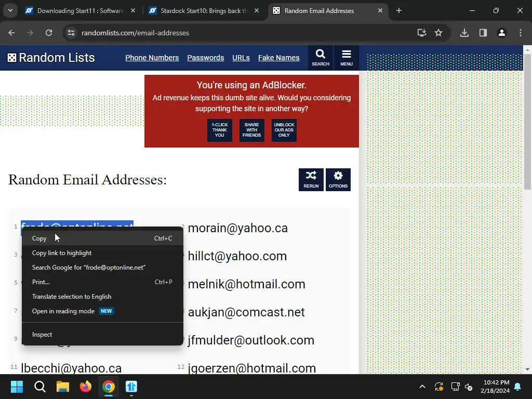The height and width of the screenshot is (399, 532).
Task: Click the site Search magnifier icon
Action: [x=320, y=58]
